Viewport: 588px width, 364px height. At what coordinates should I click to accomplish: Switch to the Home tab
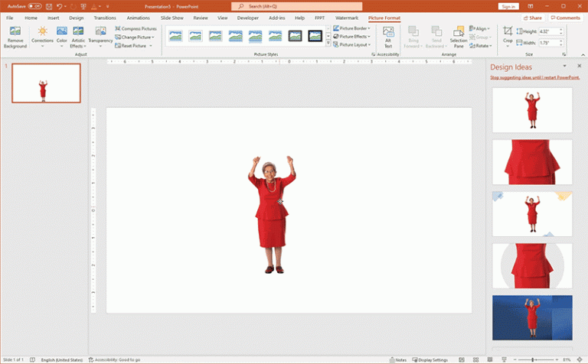[x=31, y=18]
